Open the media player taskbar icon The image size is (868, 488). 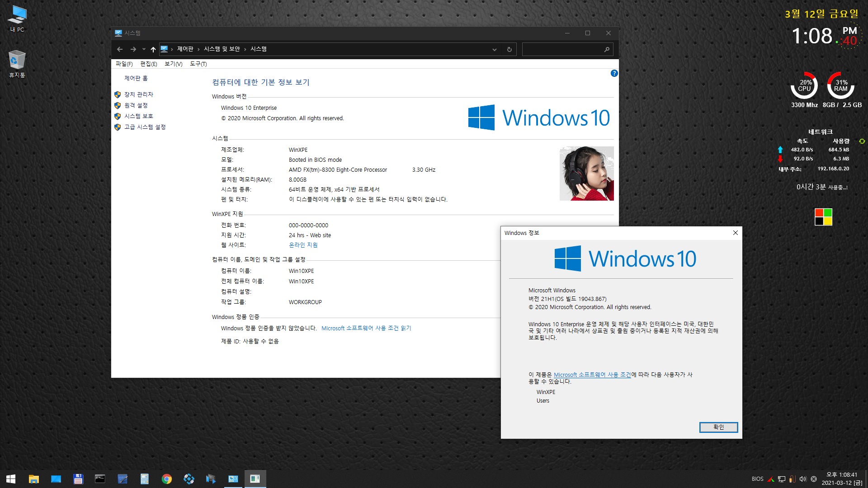click(x=211, y=479)
